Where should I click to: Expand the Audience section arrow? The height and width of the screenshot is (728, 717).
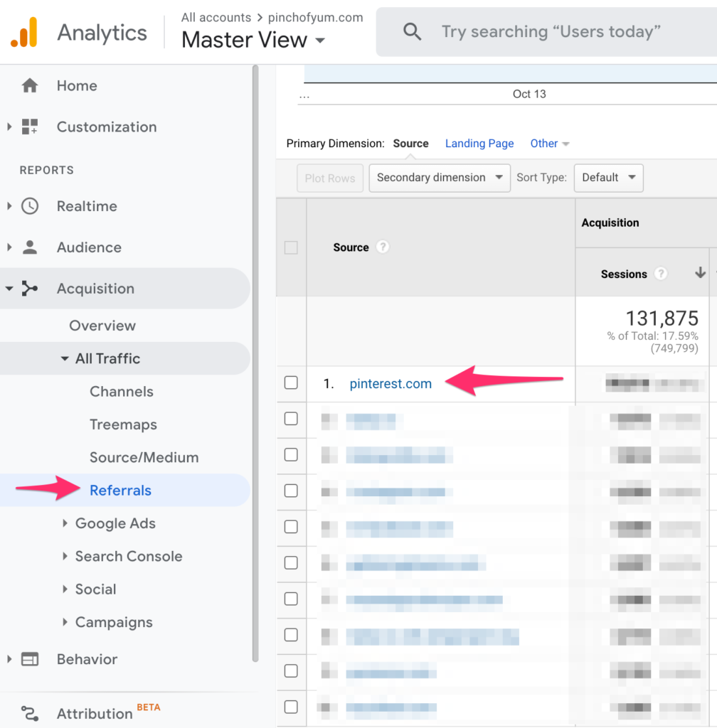click(x=9, y=247)
